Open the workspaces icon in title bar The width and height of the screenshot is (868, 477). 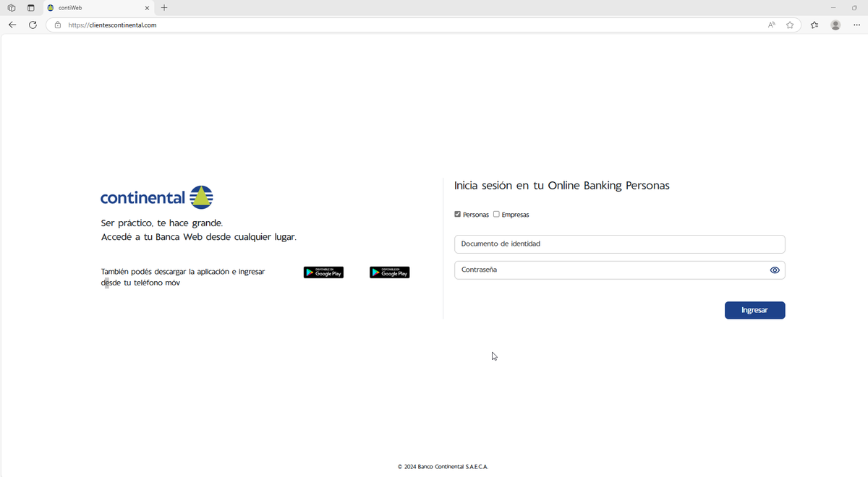[x=12, y=8]
